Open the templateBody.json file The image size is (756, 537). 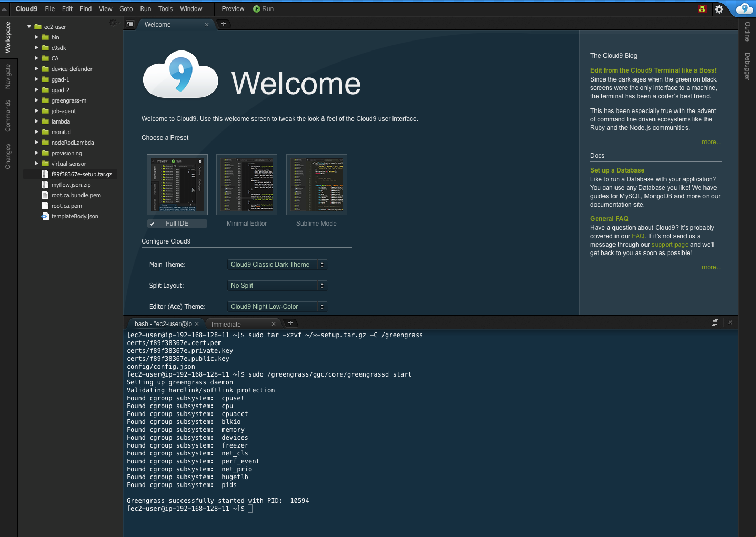pyautogui.click(x=70, y=216)
